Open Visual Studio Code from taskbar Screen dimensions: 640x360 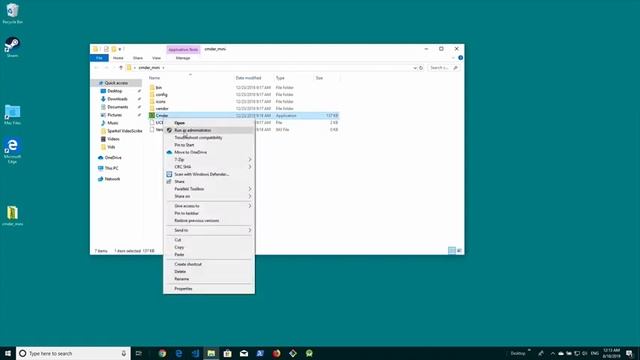click(x=195, y=353)
